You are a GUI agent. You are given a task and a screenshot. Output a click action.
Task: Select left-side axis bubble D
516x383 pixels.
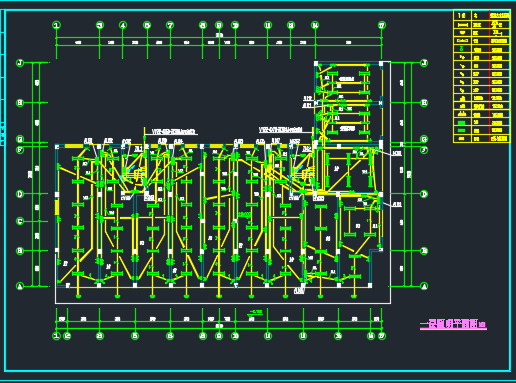[x=20, y=194]
